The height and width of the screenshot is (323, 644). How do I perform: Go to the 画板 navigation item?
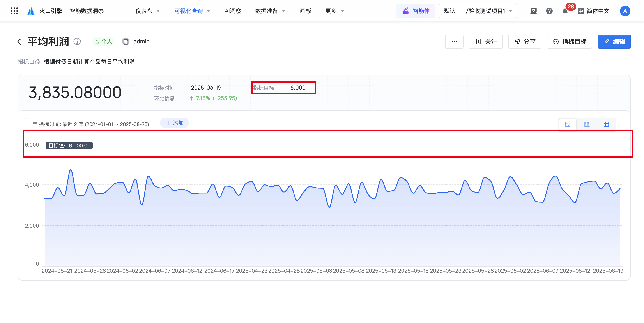tap(305, 11)
